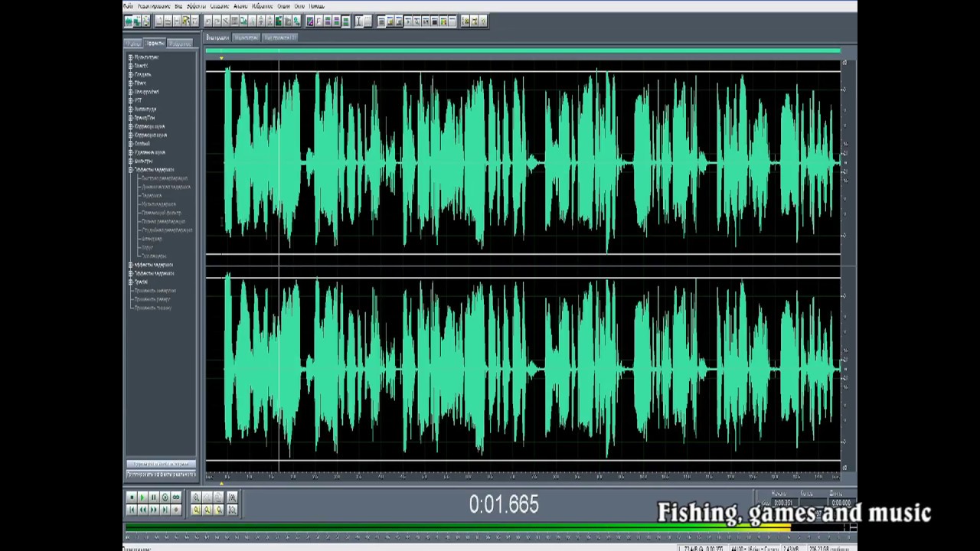Click the third yellow magnifier zoom icon

pyautogui.click(x=218, y=510)
